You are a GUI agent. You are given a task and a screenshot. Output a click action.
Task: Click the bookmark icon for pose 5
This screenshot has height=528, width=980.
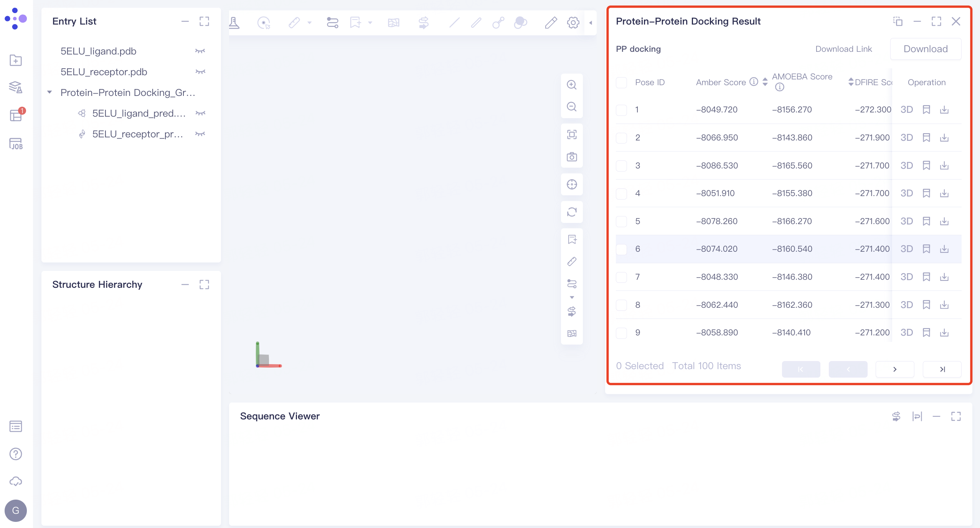coord(926,221)
